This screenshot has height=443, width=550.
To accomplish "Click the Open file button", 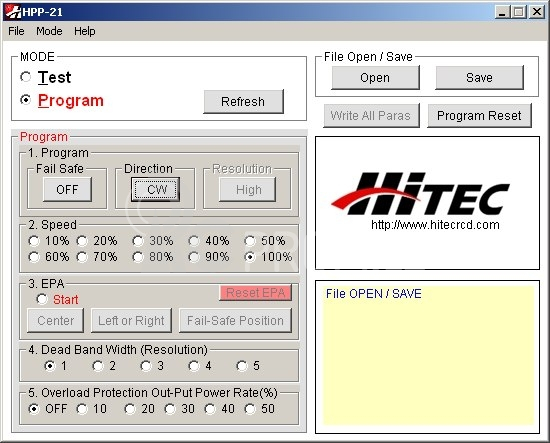I will 375,78.
